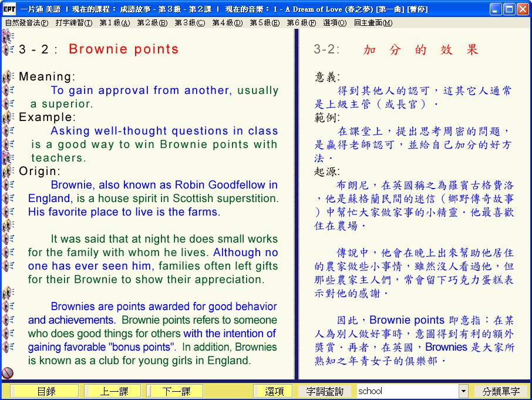Open the 打字練習 menu
The height and width of the screenshot is (400, 532).
tap(73, 23)
